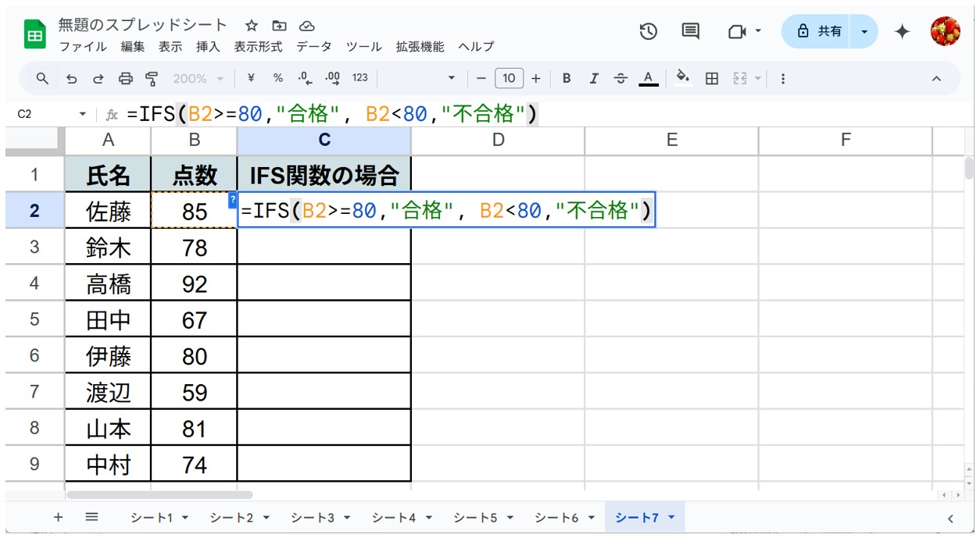This screenshot has width=980, height=538.
Task: Check the cloud save status icon
Action: pyautogui.click(x=306, y=26)
